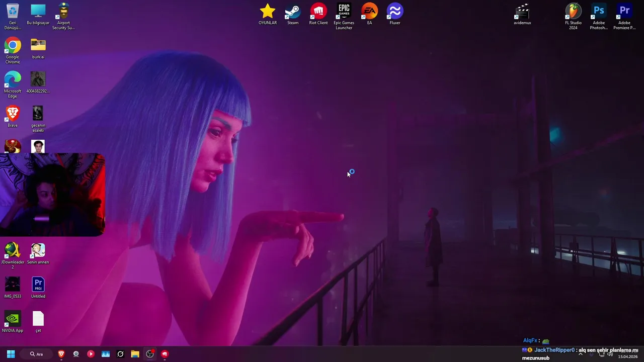The image size is (644, 362).
Task: Open the OYUNLAR star folder
Action: [x=268, y=14]
